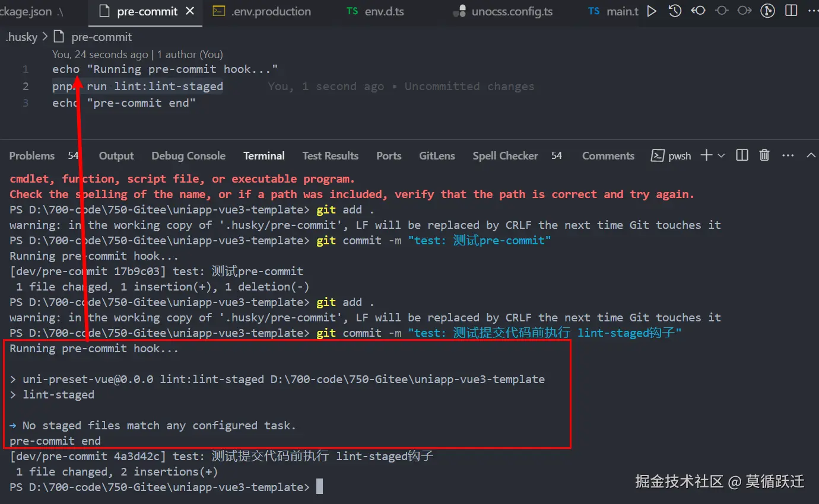
Task: Close the pre-commit editor tab
Action: tap(190, 11)
